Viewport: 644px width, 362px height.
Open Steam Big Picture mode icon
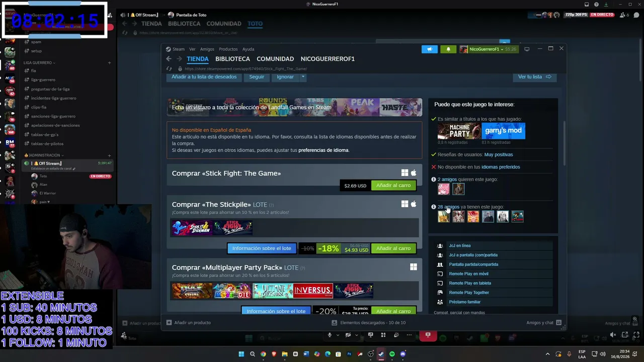[x=527, y=49]
